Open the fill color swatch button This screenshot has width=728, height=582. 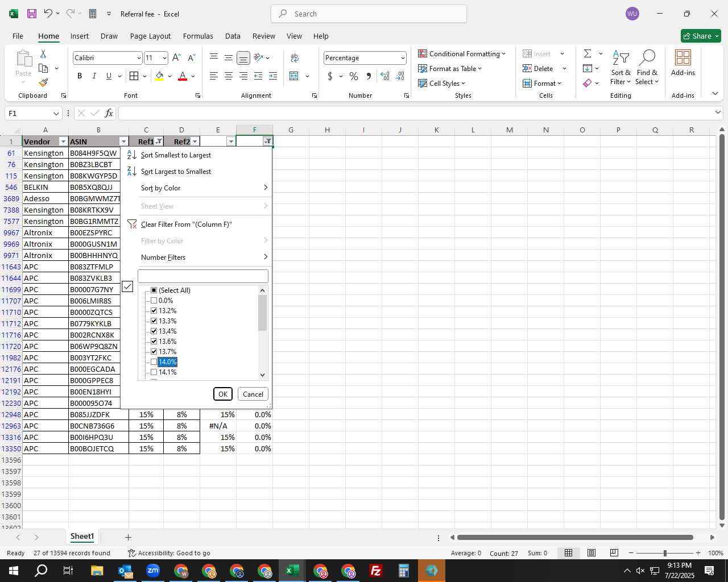pyautogui.click(x=160, y=76)
